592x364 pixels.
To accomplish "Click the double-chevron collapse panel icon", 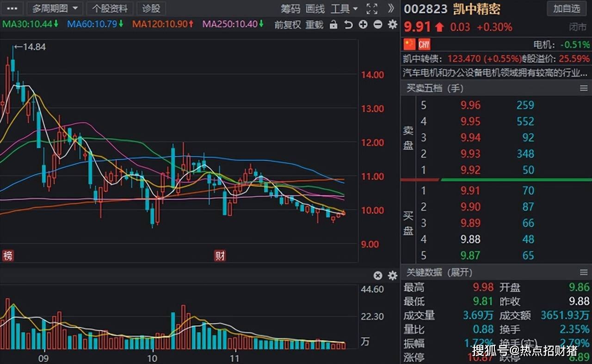I will tap(391, 8).
